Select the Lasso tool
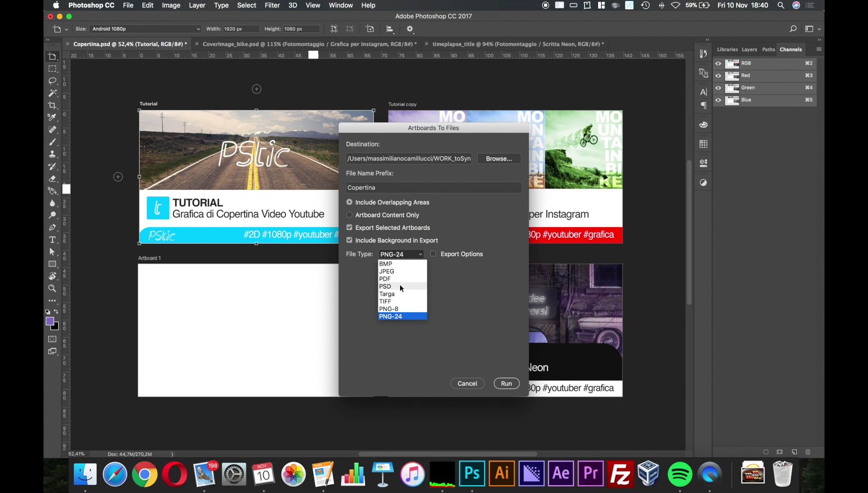 (x=52, y=81)
